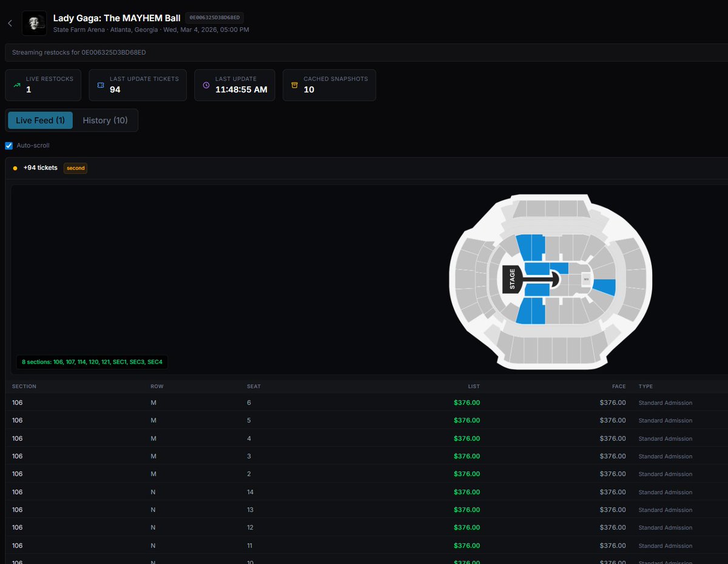This screenshot has width=728, height=564.
Task: Click the Last Update Tickets value 94
Action: (115, 90)
